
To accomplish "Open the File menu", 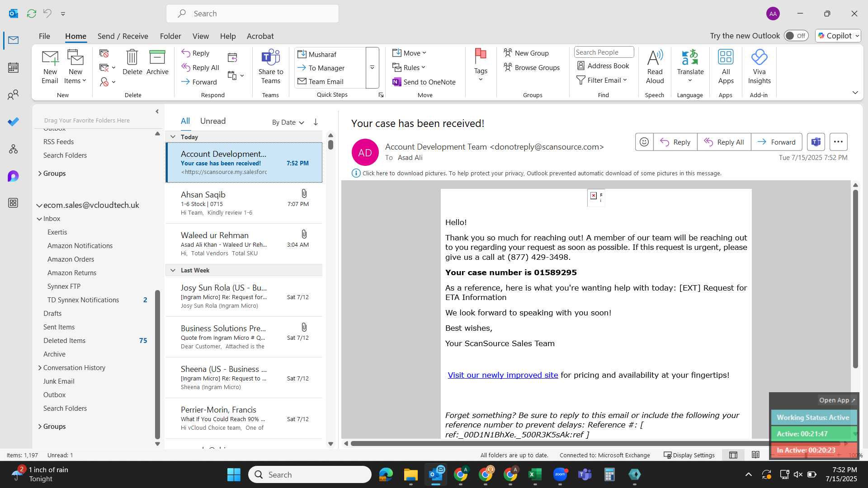I will (44, 36).
